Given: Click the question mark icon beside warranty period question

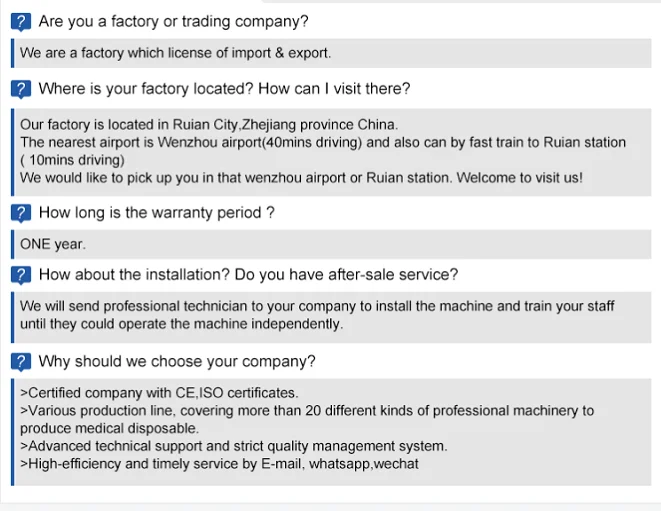Looking at the screenshot, I should click(22, 213).
